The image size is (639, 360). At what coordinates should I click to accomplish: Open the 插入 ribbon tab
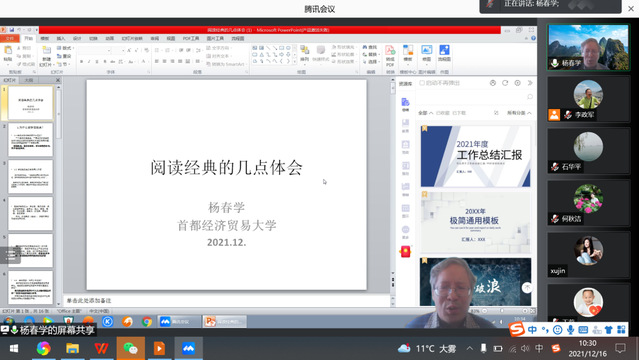pyautogui.click(x=61, y=38)
